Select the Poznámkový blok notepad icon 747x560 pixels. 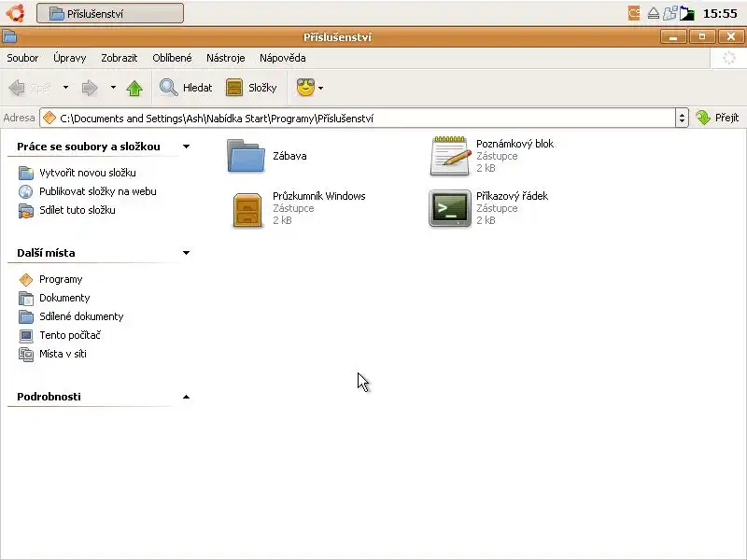[x=450, y=156]
